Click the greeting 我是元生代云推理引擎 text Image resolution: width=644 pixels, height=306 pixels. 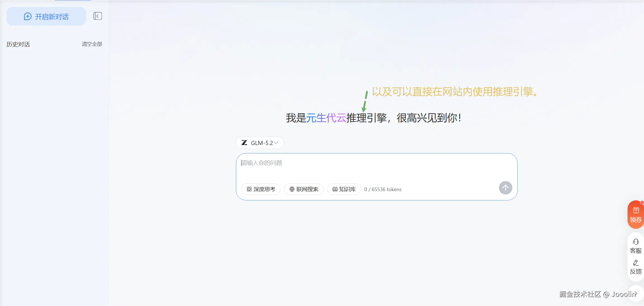[336, 118]
